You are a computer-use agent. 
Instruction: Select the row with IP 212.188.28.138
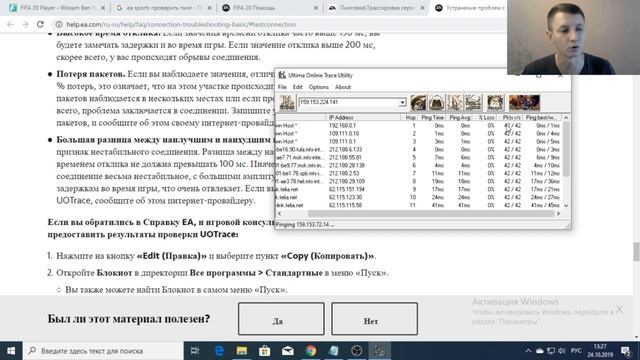(419, 165)
